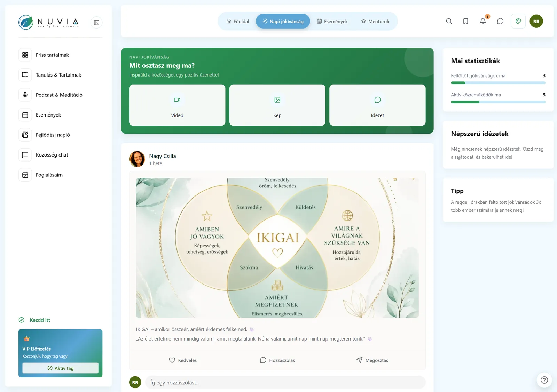557x392 pixels.
Task: Click the quote bubble icon in Idézet card
Action: click(377, 100)
